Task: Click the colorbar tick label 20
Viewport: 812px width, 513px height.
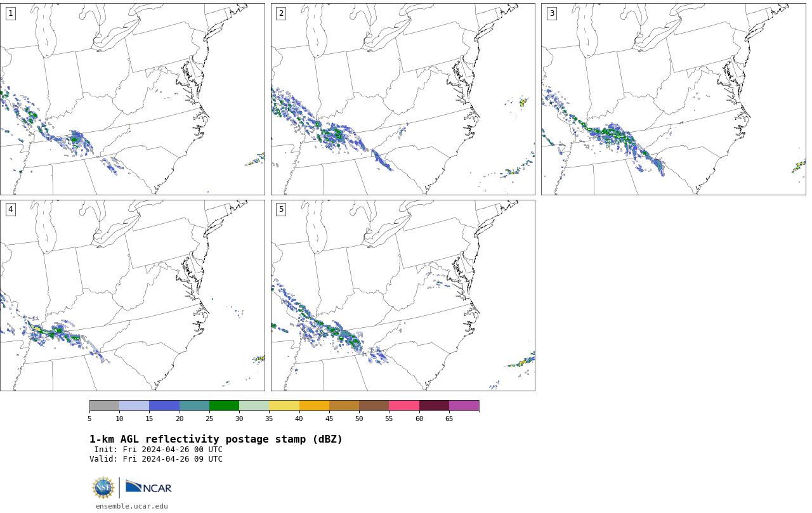Action: tap(180, 419)
